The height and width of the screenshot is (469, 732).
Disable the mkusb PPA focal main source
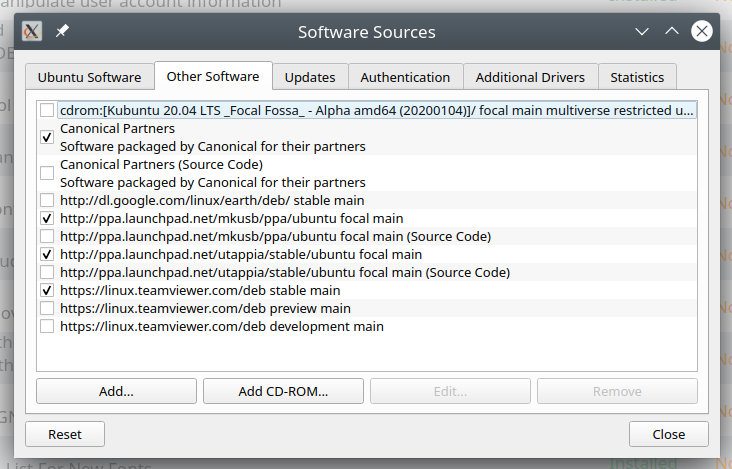pyautogui.click(x=47, y=218)
